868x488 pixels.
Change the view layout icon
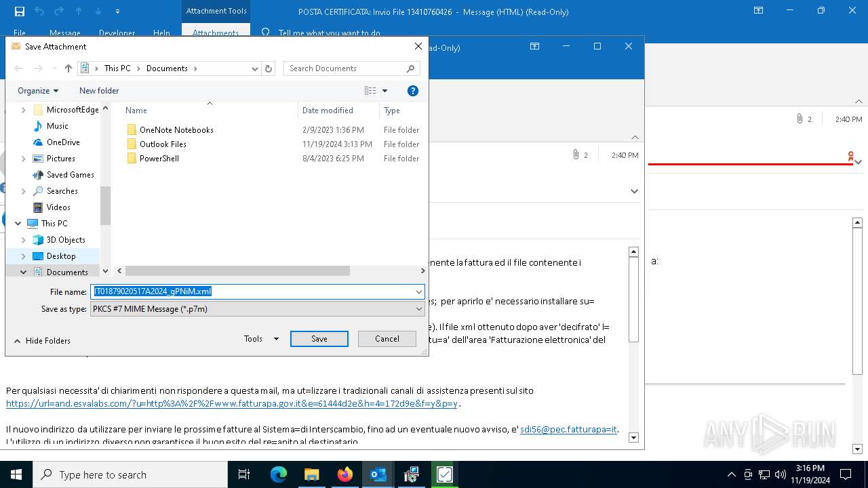370,91
